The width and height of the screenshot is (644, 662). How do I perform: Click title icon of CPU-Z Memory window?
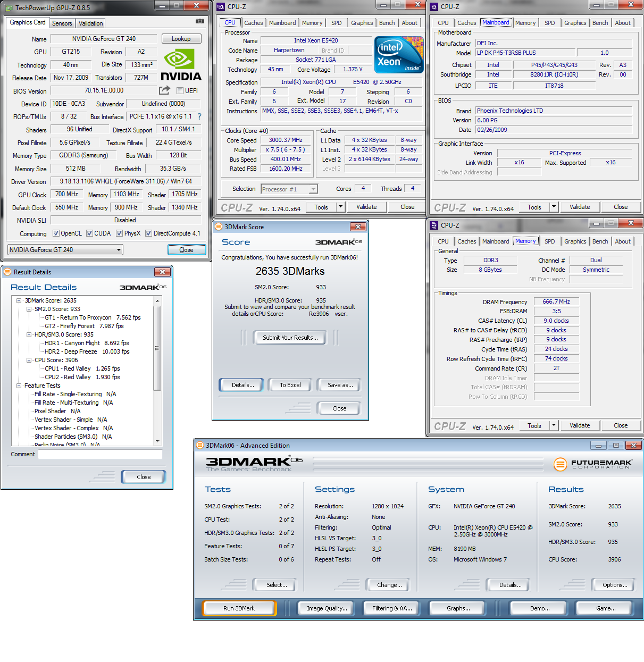pos(434,225)
